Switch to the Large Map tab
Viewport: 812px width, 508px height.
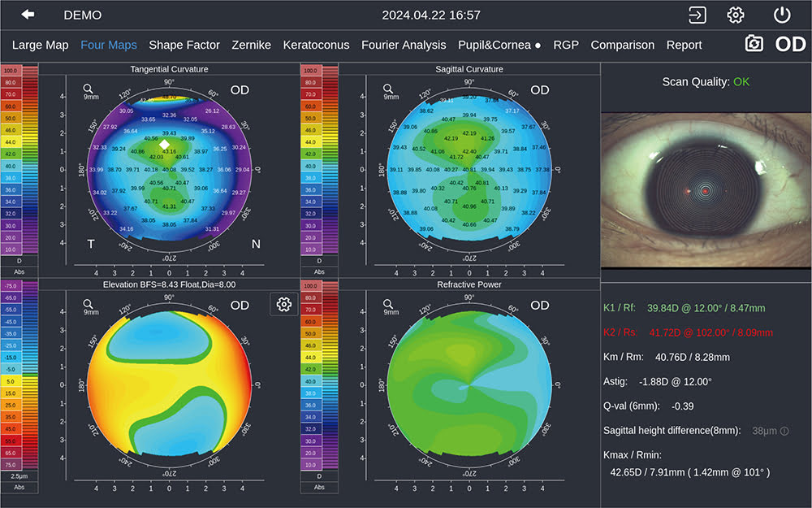coord(40,45)
